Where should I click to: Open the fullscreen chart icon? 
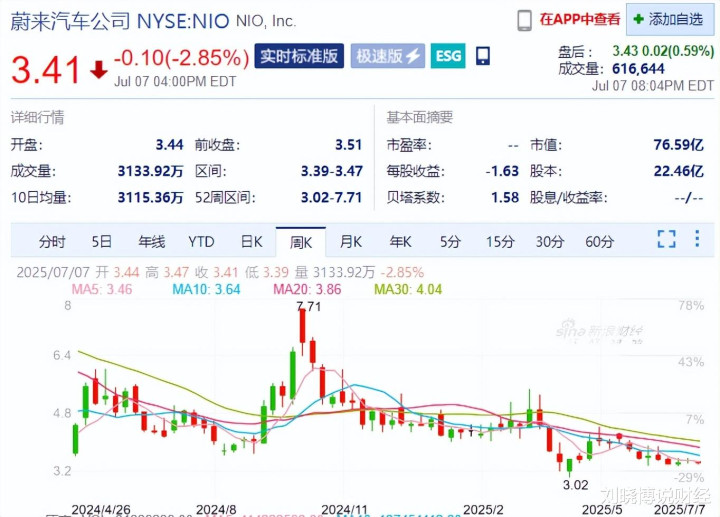[x=666, y=239]
